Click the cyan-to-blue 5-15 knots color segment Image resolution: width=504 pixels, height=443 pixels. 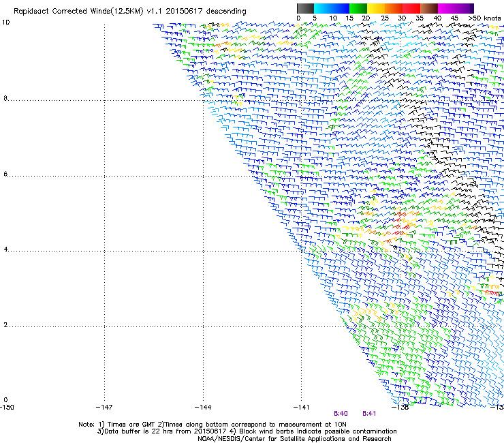tap(332, 8)
